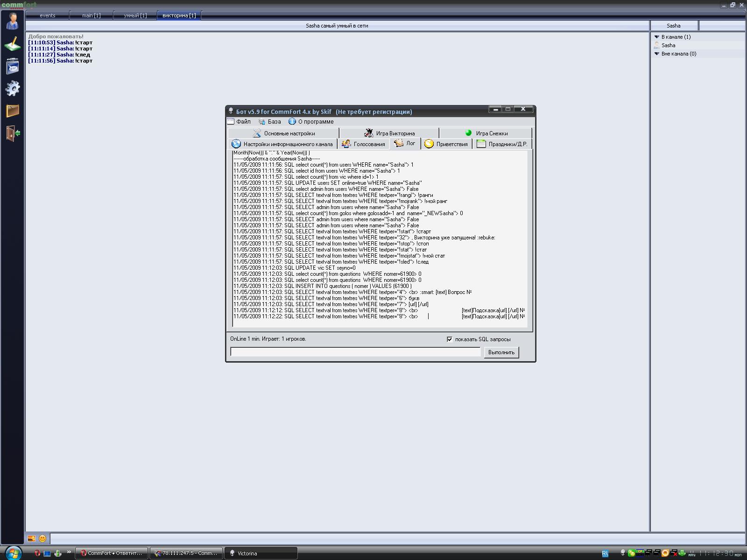The width and height of the screenshot is (747, 560).
Task: Switch to the 'events' channel tab
Action: tap(47, 15)
